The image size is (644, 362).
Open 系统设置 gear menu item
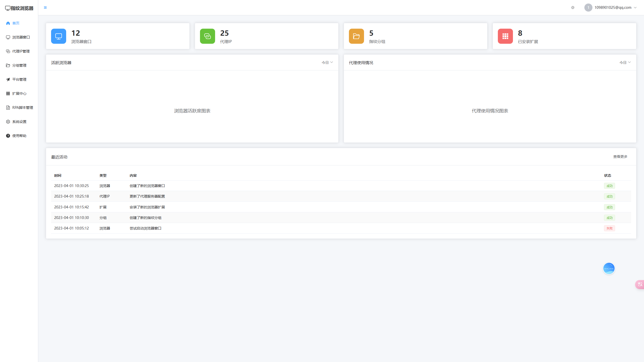tap(19, 122)
